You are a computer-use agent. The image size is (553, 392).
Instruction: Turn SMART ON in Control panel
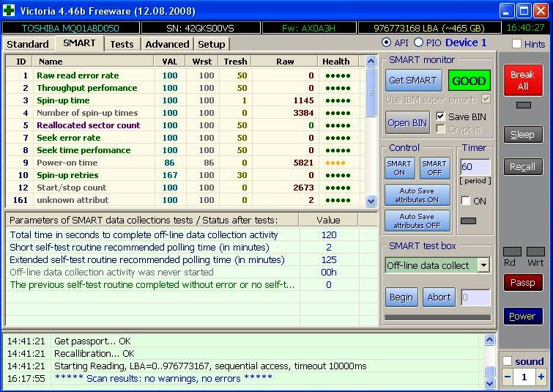(x=399, y=169)
